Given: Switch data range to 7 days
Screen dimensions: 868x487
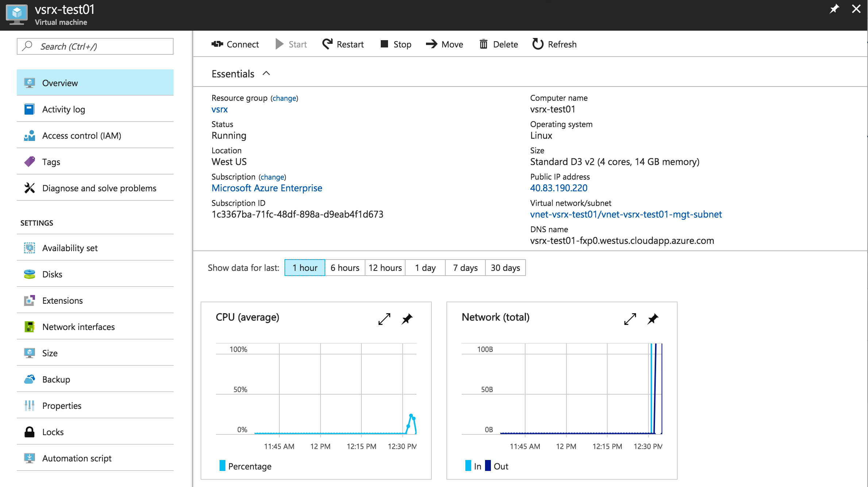Looking at the screenshot, I should tap(465, 268).
